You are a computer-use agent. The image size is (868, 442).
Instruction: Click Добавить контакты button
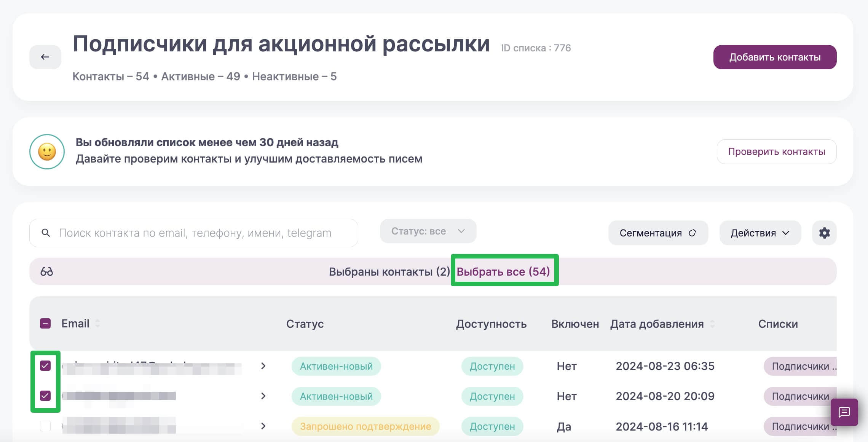[x=775, y=57]
